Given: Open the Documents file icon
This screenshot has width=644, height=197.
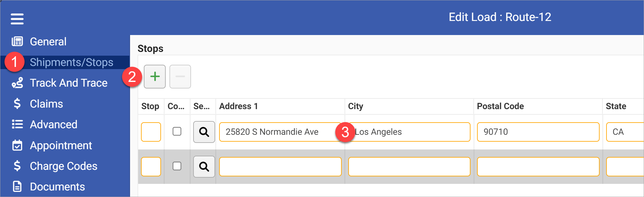Looking at the screenshot, I should [x=17, y=186].
